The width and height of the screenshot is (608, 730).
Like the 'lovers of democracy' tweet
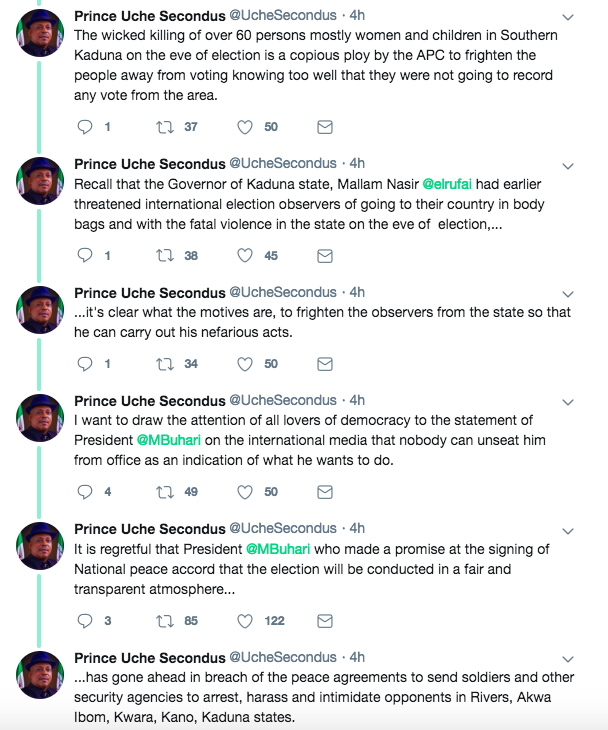coord(244,492)
